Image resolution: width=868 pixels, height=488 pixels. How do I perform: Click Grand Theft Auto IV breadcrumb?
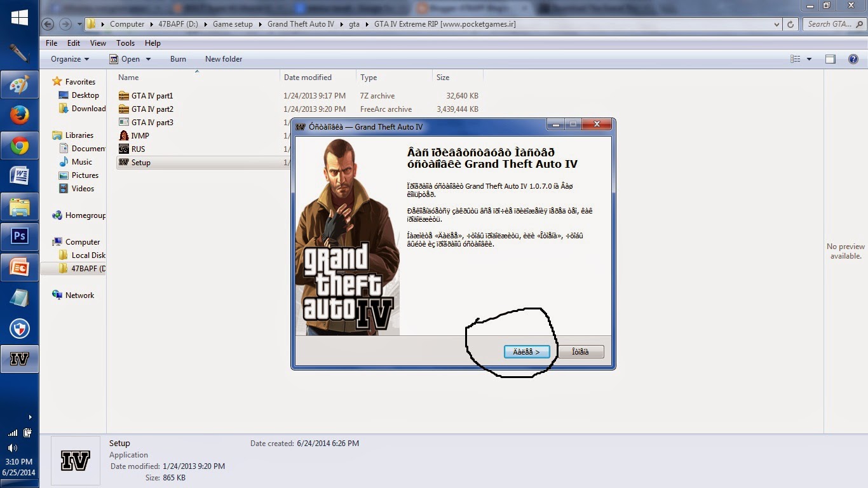301,24
